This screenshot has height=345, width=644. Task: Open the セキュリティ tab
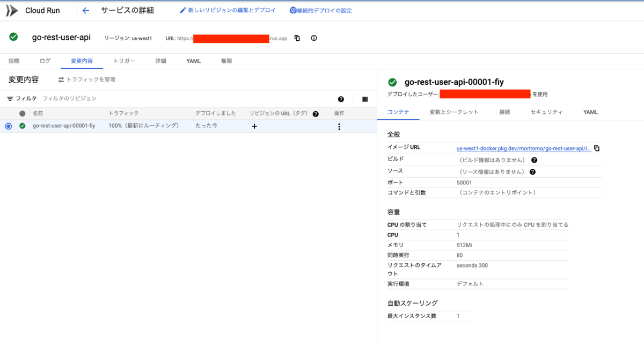[547, 112]
